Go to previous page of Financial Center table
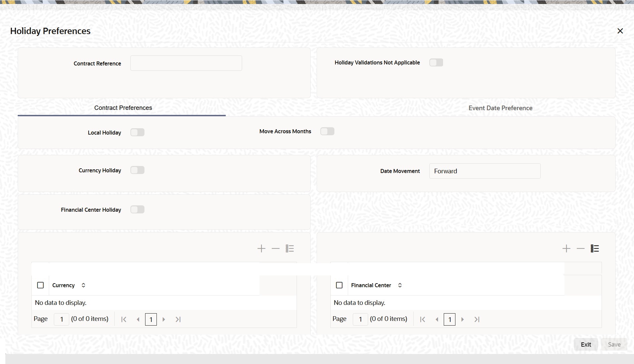 437,319
